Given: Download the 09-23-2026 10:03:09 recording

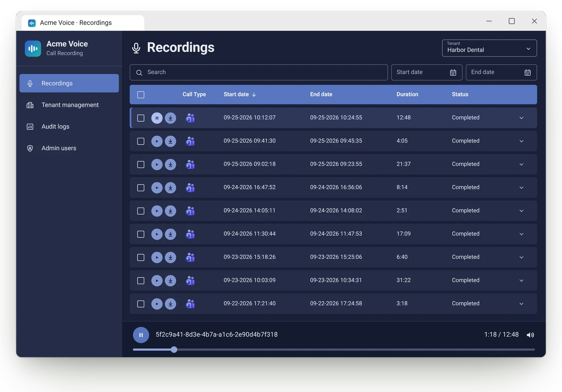Looking at the screenshot, I should point(171,281).
